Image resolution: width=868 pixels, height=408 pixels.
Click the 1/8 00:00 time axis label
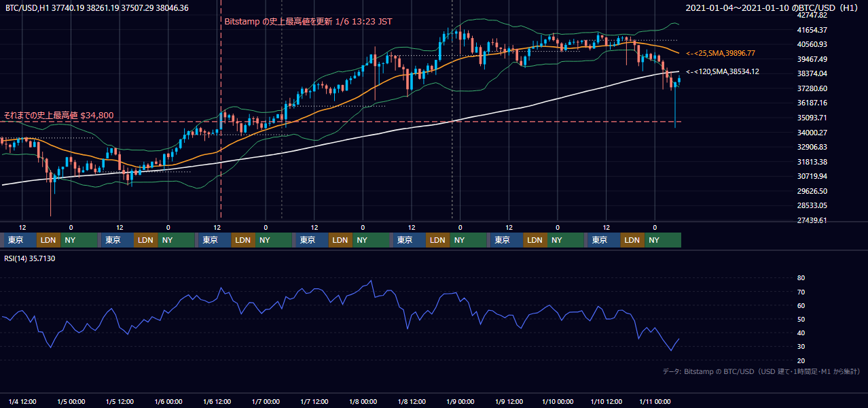click(x=363, y=401)
